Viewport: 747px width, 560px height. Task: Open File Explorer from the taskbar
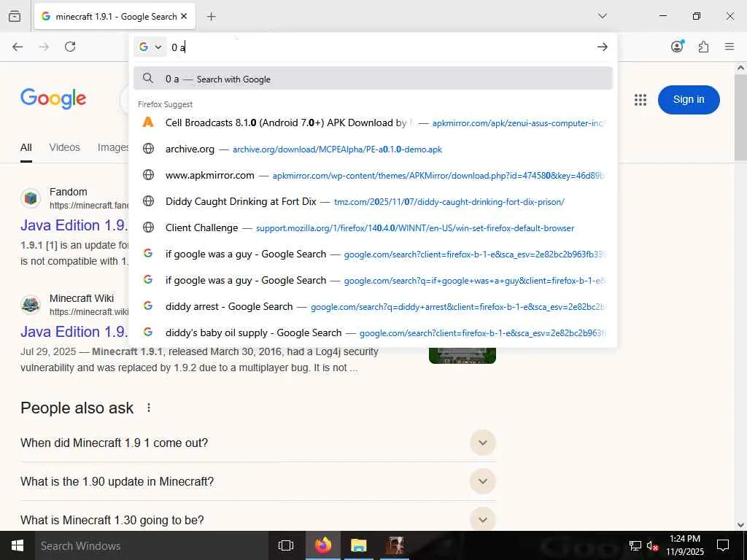(x=358, y=545)
